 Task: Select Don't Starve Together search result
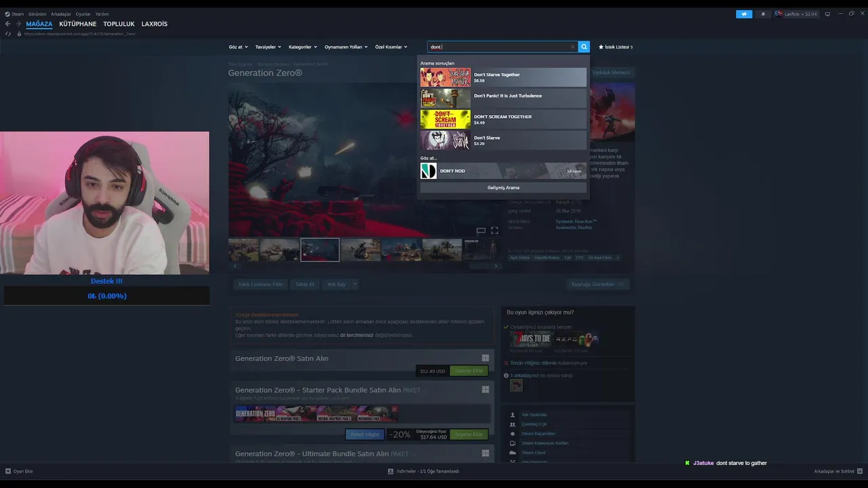(x=503, y=77)
